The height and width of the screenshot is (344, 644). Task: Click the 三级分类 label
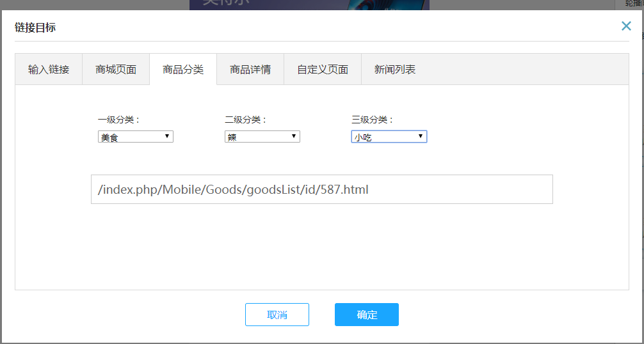pos(373,120)
